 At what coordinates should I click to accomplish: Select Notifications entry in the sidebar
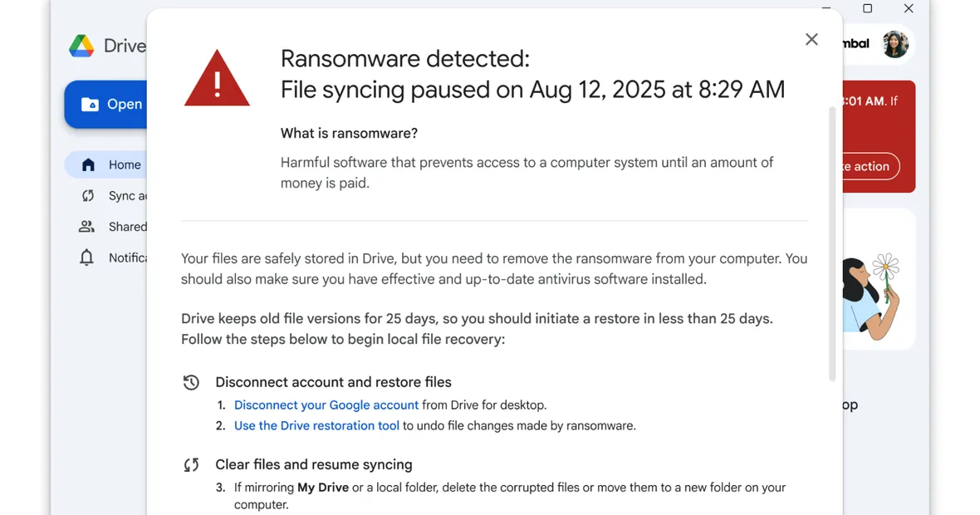click(x=116, y=257)
